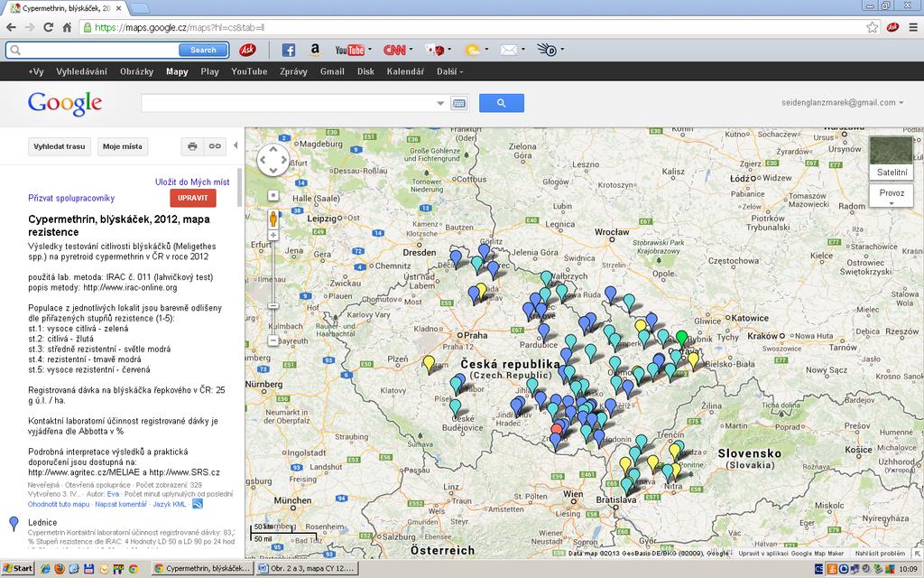
Task: Click the Ask toolbar Search button
Action: [203, 51]
